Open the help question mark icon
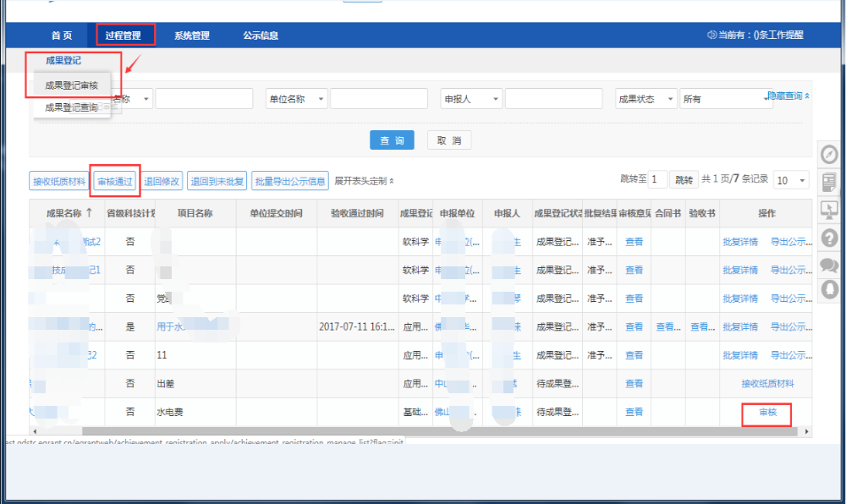The height and width of the screenshot is (504, 846). tap(829, 238)
